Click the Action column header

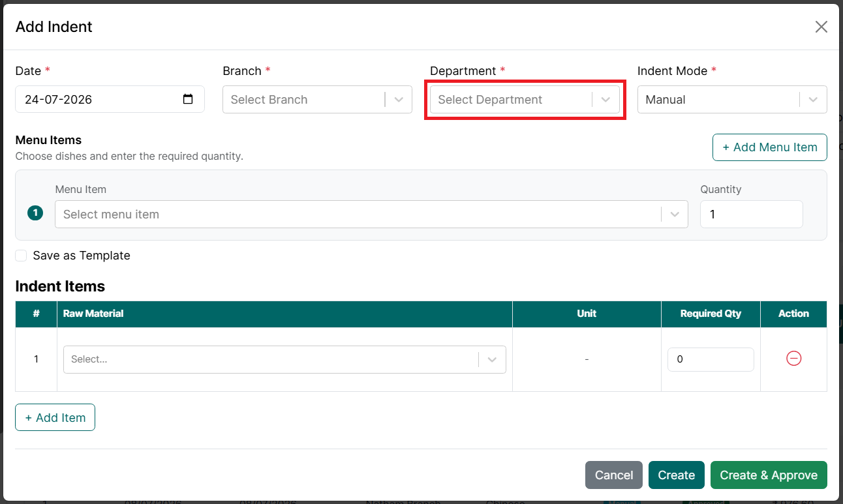coord(793,314)
